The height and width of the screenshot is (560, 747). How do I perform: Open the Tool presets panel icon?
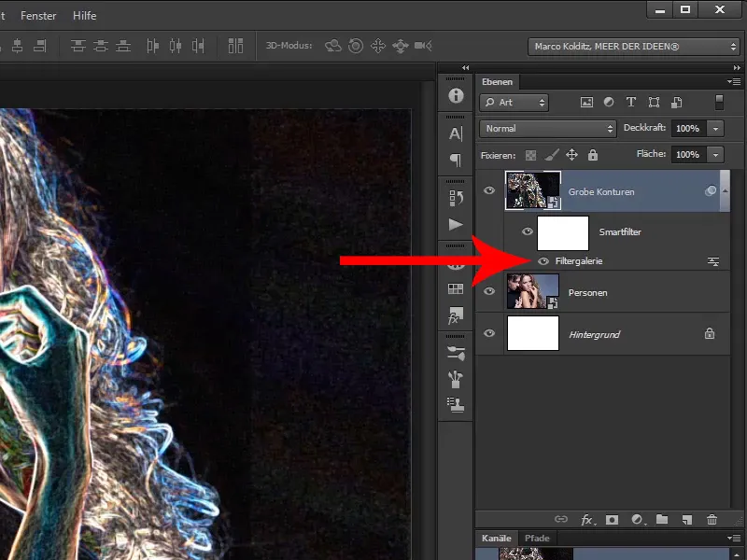click(x=456, y=379)
